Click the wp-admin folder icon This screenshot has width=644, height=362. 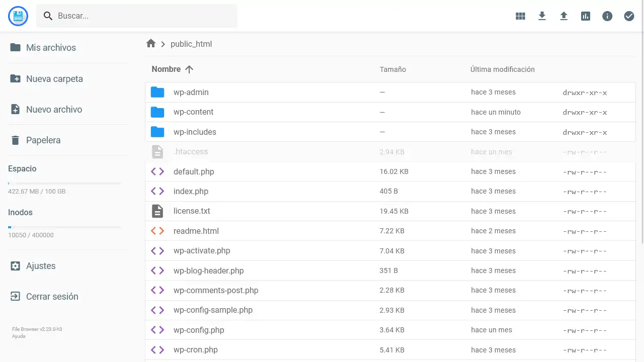157,93
